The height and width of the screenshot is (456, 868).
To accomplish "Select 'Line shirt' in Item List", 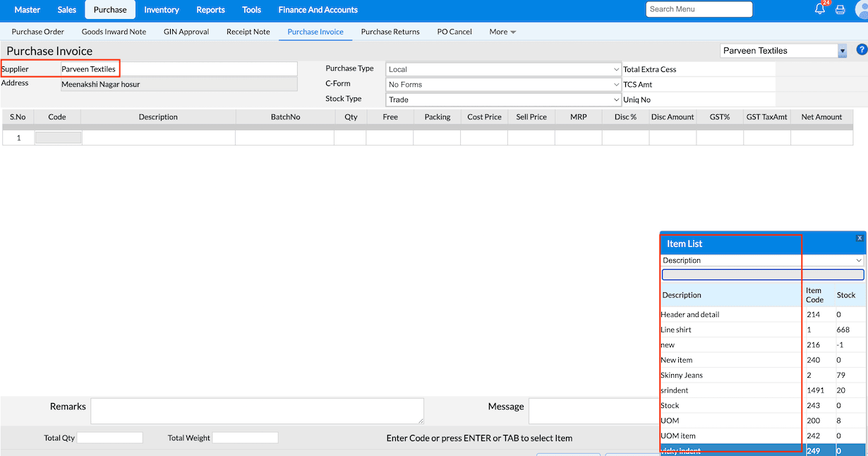I will 763,330.
